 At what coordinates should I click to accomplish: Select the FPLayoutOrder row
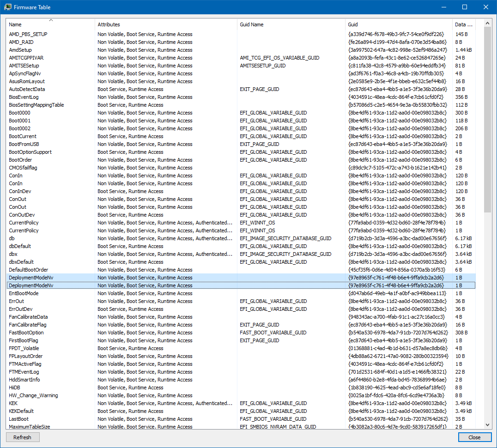pyautogui.click(x=241, y=356)
